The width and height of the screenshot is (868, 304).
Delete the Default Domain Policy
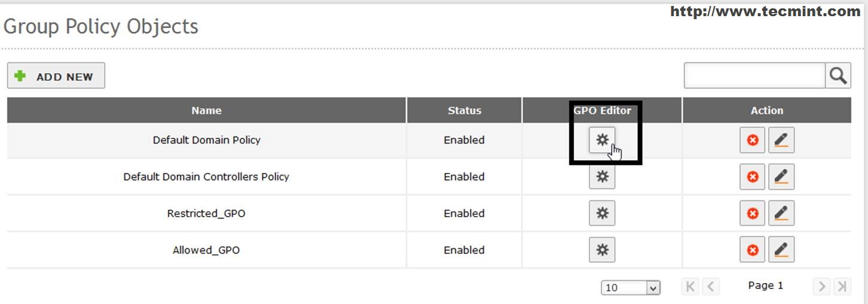(753, 140)
